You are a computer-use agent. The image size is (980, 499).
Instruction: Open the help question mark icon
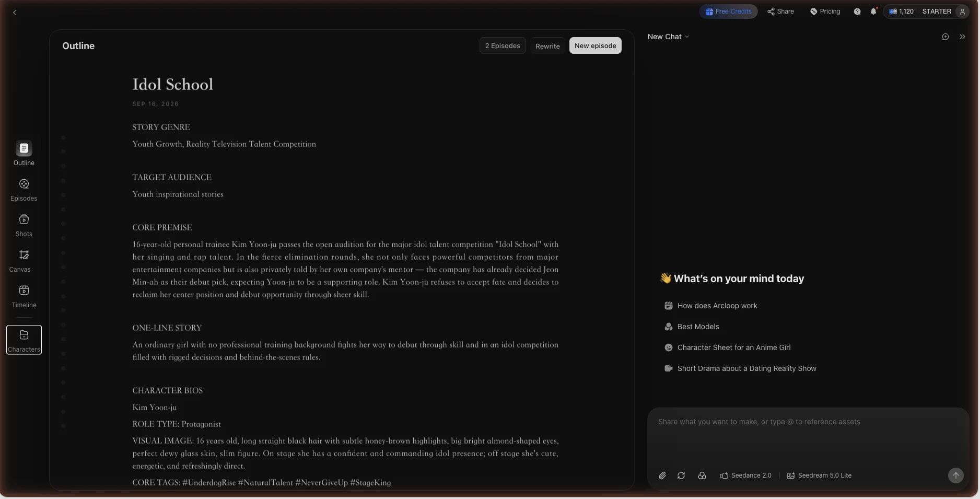click(857, 11)
